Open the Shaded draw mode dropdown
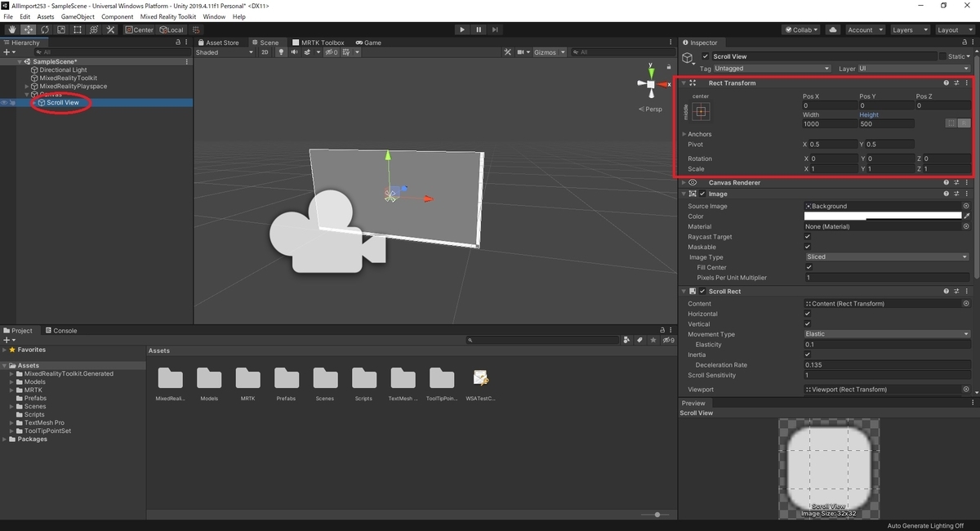The height and width of the screenshot is (531, 980). (225, 52)
